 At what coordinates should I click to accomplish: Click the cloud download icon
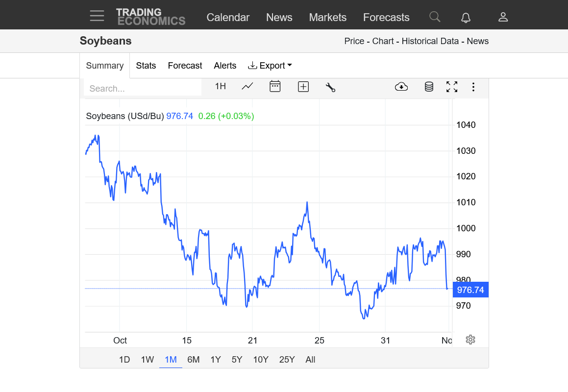[x=401, y=87]
